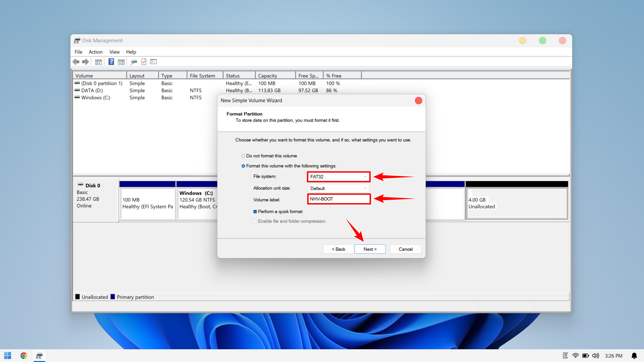Click the < Back wizard button

click(338, 249)
